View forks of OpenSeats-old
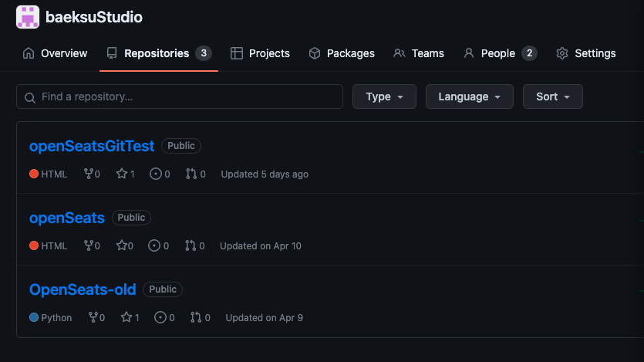Viewport: 644px width, 362px height. 97,318
